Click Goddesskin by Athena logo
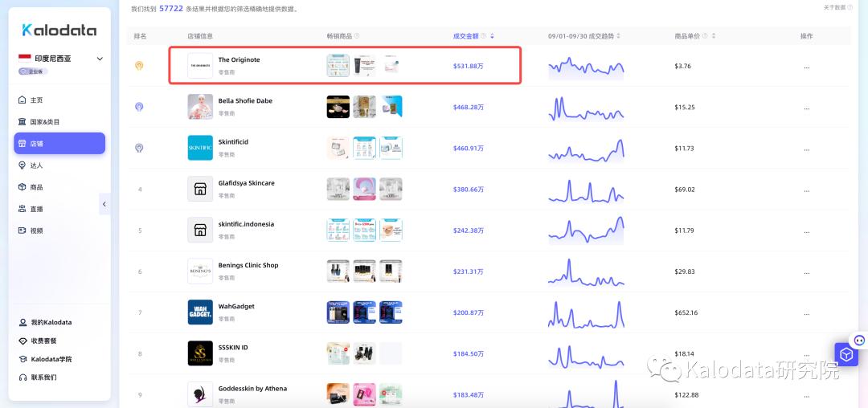868x408 pixels. (x=200, y=394)
